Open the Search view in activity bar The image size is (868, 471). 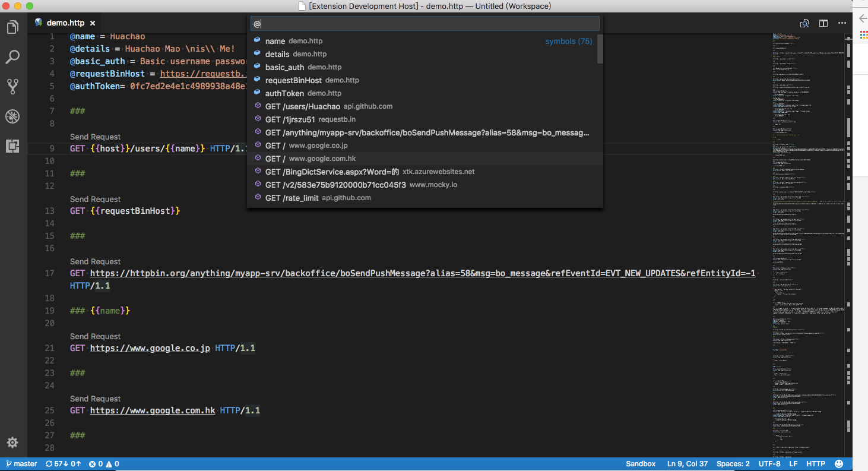[x=12, y=57]
